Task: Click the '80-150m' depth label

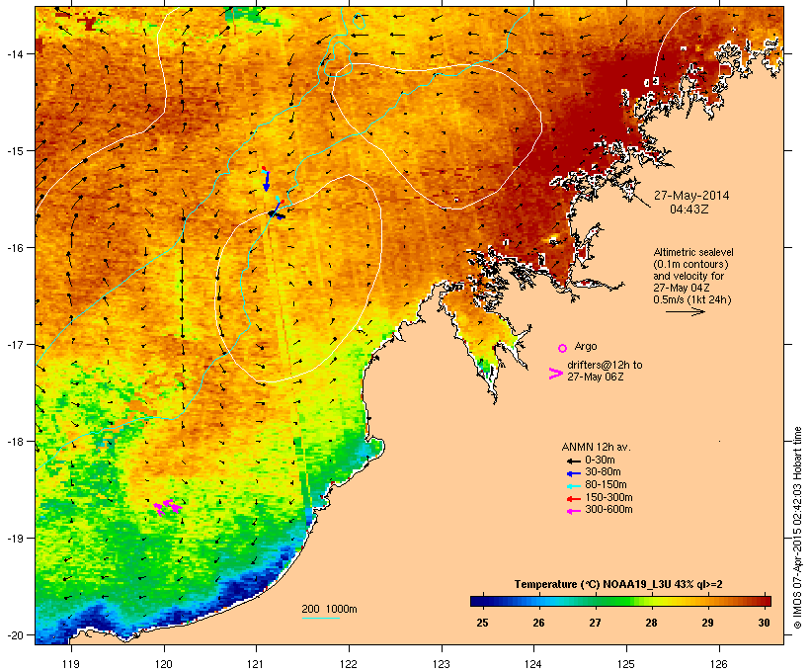Action: click(606, 485)
